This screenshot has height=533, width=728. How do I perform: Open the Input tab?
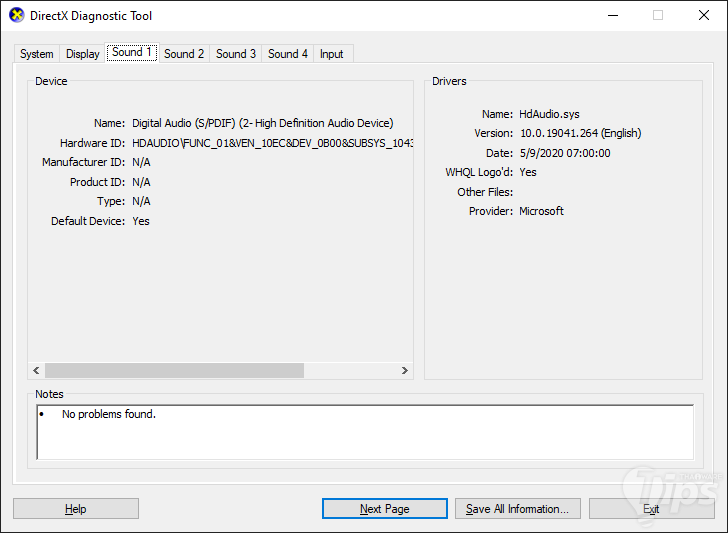(x=332, y=54)
